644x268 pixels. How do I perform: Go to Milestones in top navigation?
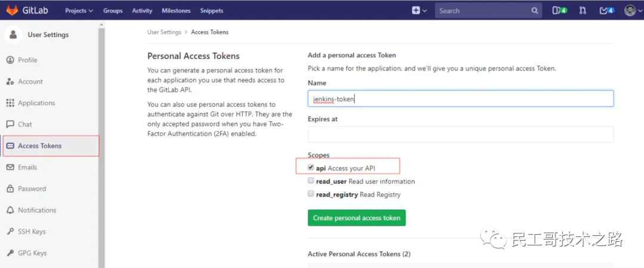(176, 11)
